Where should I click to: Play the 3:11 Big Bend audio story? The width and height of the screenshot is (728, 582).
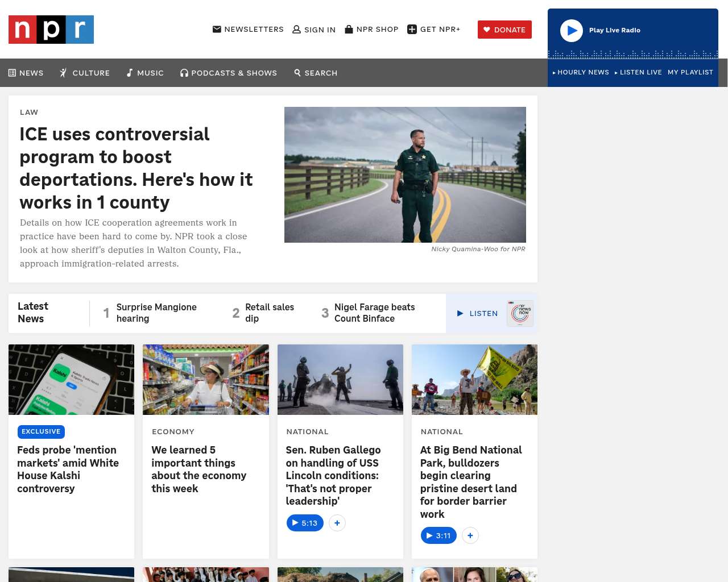439,535
